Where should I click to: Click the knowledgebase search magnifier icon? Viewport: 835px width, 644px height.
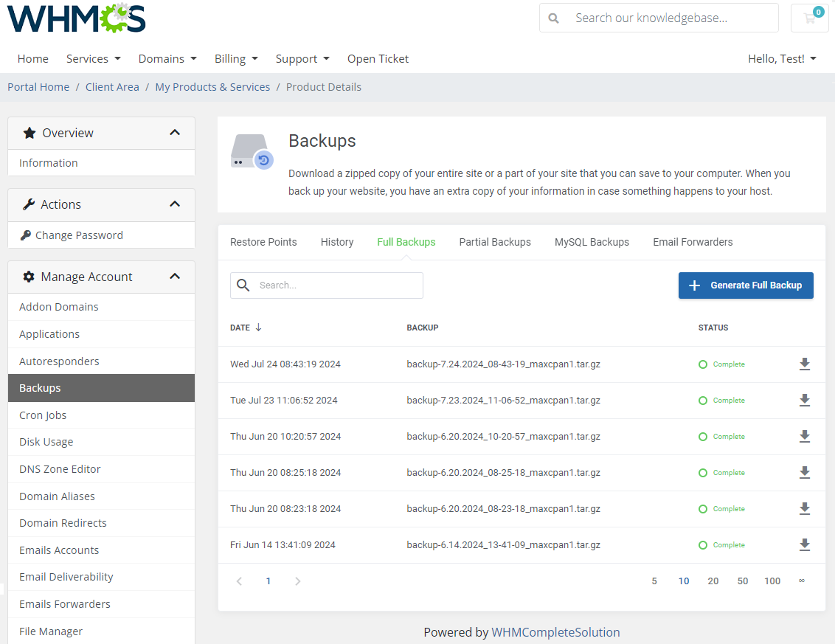[x=553, y=18]
